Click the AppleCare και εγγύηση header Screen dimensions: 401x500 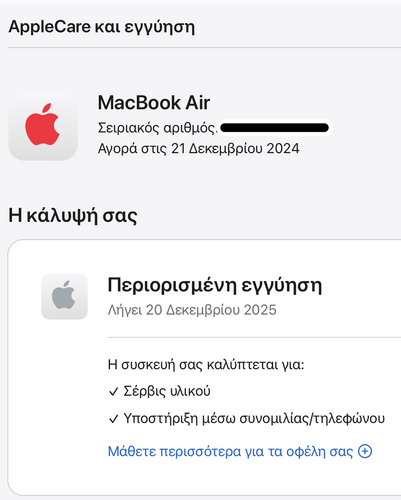tap(102, 27)
